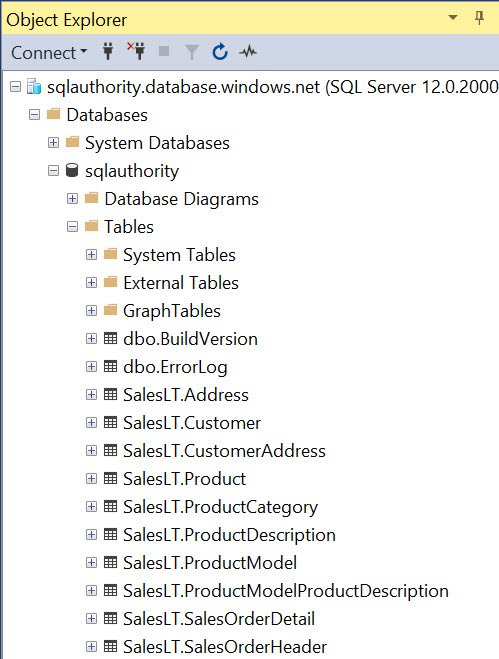499x659 pixels.
Task: Click the Refresh circular arrow icon
Action: [x=220, y=52]
